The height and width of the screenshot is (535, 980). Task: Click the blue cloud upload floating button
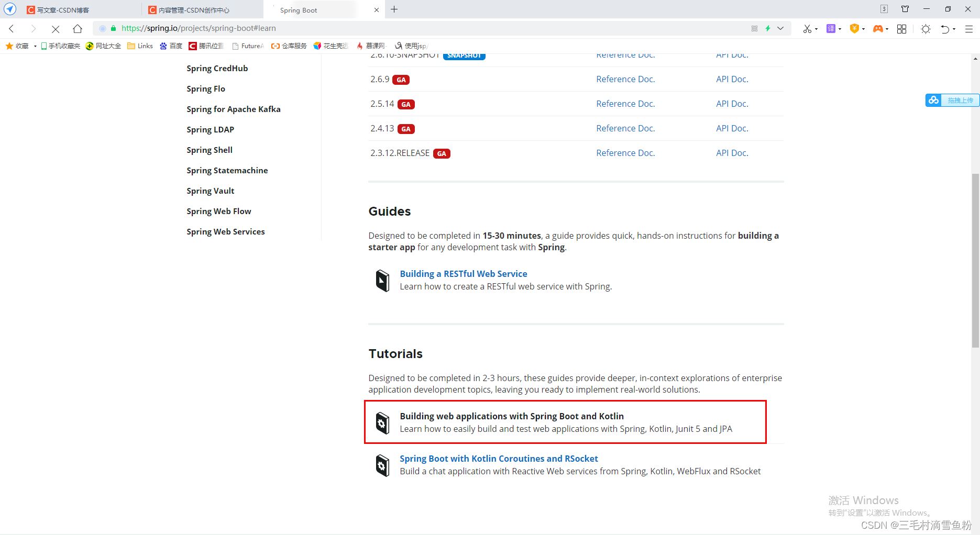pos(952,100)
